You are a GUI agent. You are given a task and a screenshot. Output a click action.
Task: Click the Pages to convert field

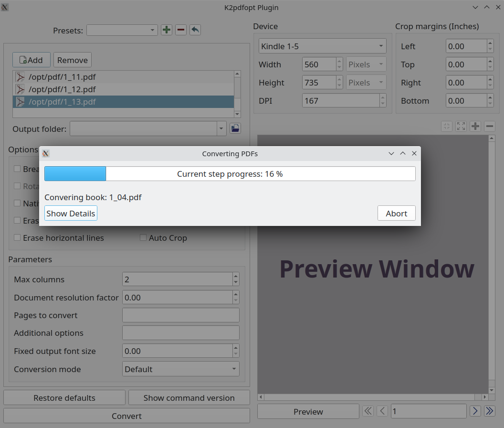(x=180, y=315)
